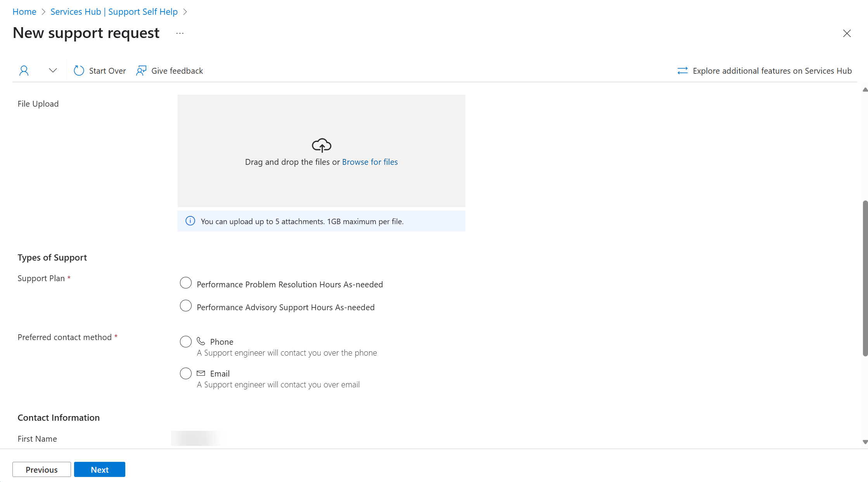The image size is (868, 482).
Task: Click the user profile icon
Action: pyautogui.click(x=24, y=71)
